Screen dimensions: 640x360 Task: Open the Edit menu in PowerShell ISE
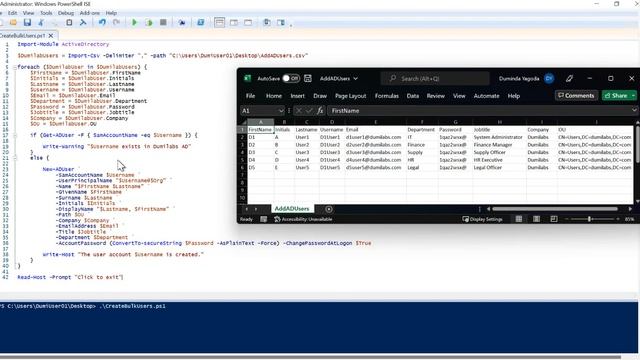13,13
